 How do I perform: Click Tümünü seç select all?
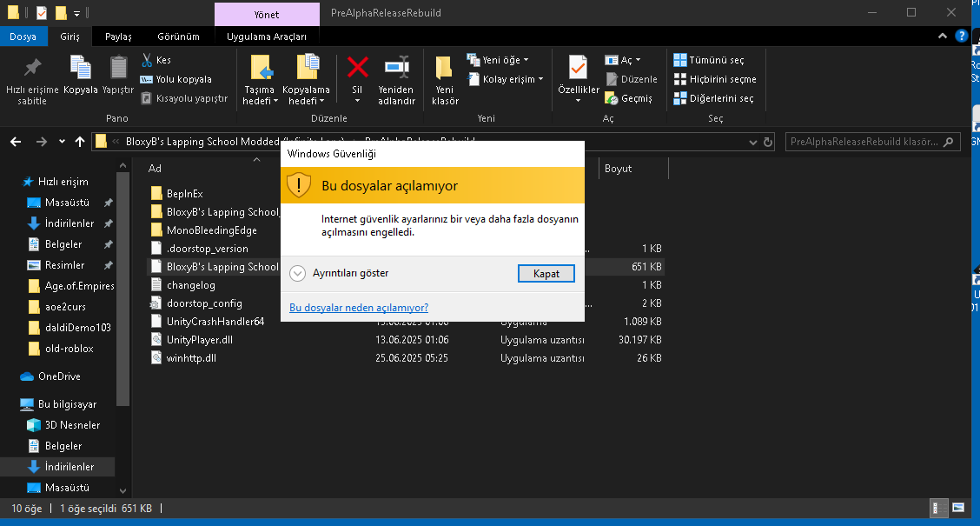709,60
